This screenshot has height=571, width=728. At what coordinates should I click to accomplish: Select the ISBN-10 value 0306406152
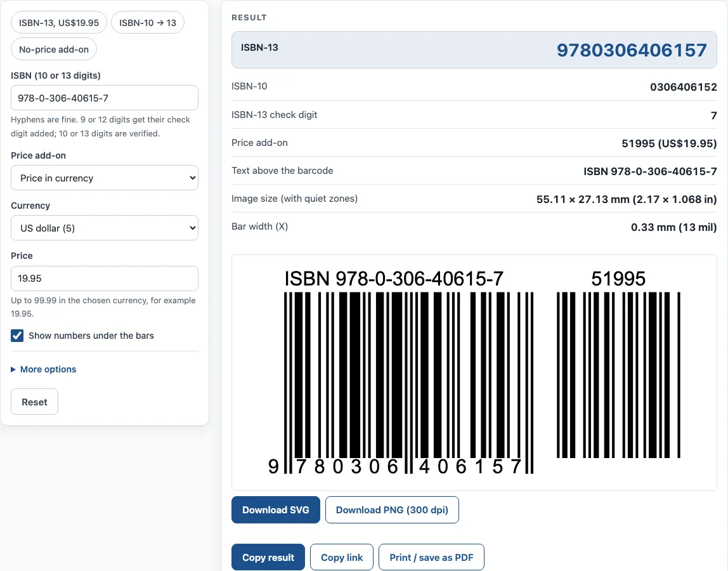click(684, 87)
